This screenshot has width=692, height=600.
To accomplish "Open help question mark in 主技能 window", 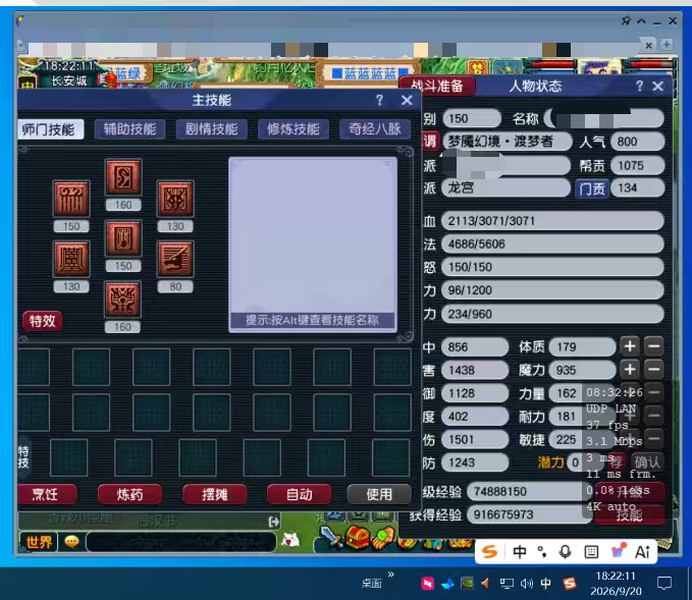I will pos(380,100).
